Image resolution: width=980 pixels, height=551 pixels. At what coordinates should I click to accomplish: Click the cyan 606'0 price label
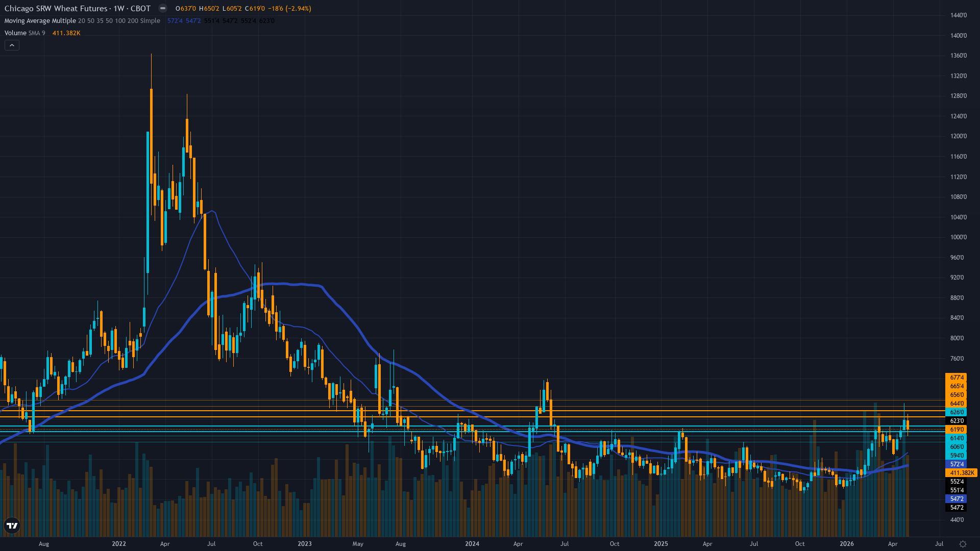[957, 447]
